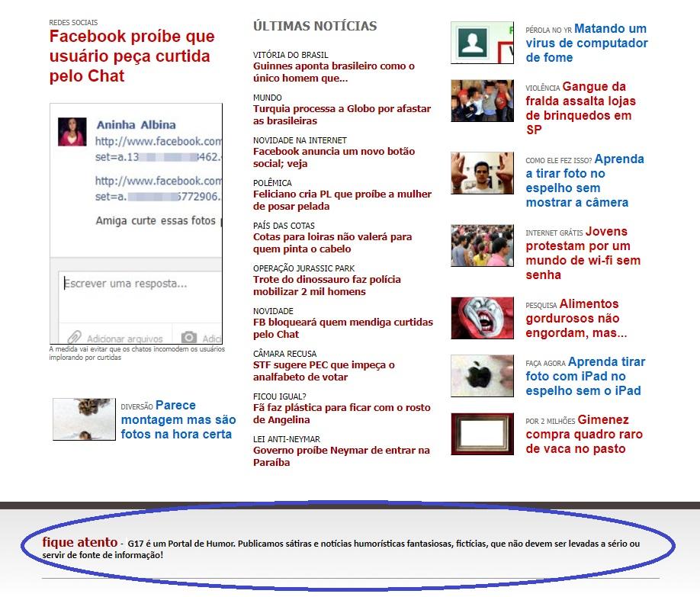Image resolution: width=700 pixels, height=597 pixels.
Task: Click the rage face 'Alimentos gordurosos' thumbnail
Action: 482,318
